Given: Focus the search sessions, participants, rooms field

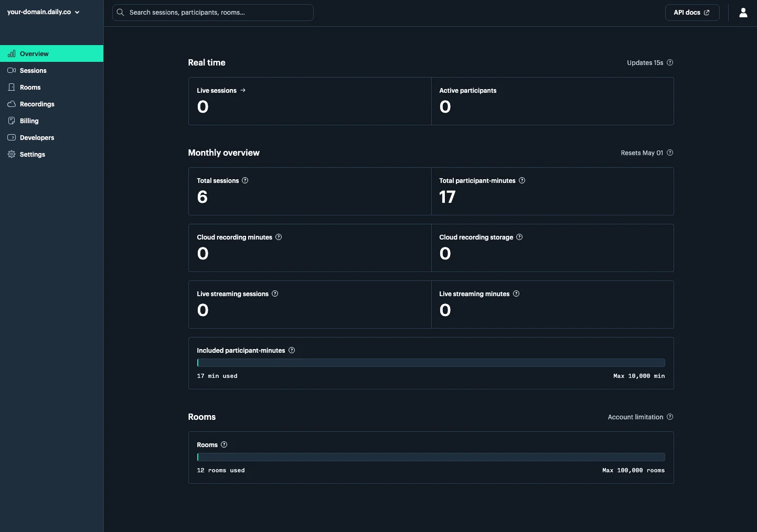Looking at the screenshot, I should pyautogui.click(x=212, y=13).
